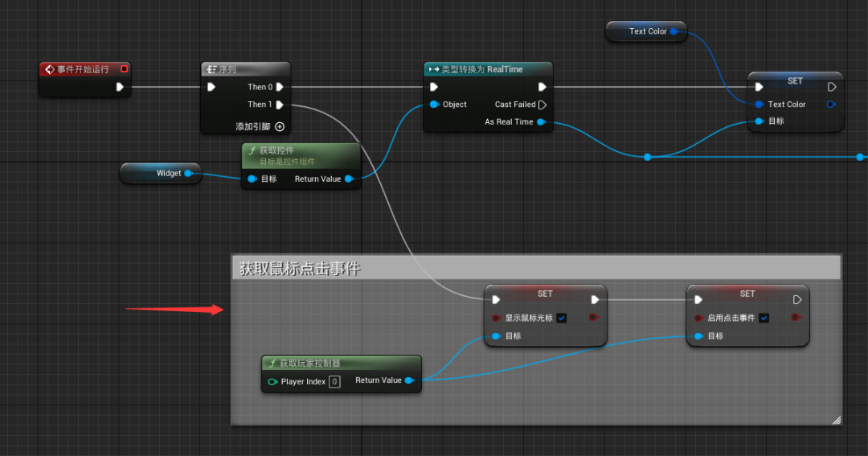The image size is (868, 456).
Task: Click the Player Index value field
Action: pos(334,382)
